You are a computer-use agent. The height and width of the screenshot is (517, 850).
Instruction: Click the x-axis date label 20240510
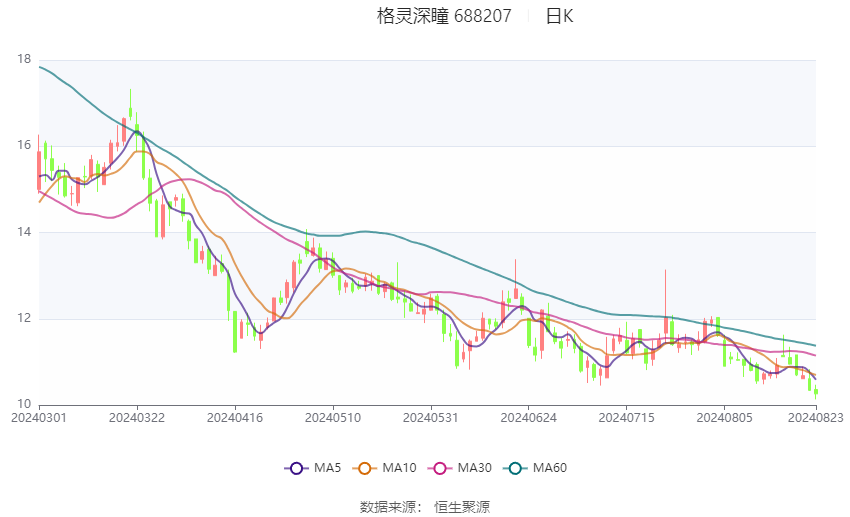333,418
